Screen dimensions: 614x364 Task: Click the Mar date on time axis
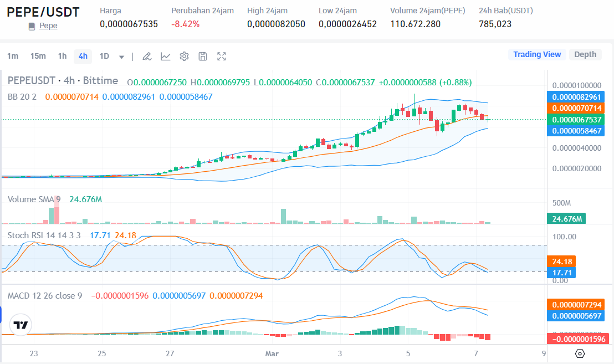click(272, 354)
